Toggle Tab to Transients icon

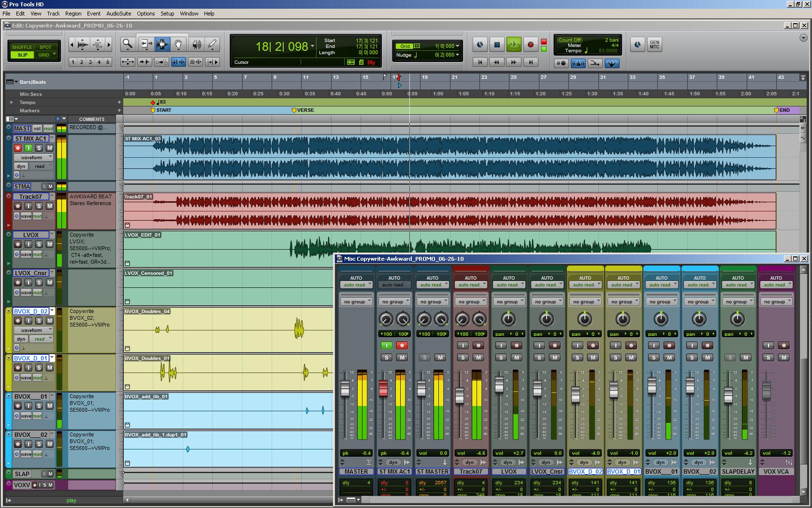[x=145, y=62]
